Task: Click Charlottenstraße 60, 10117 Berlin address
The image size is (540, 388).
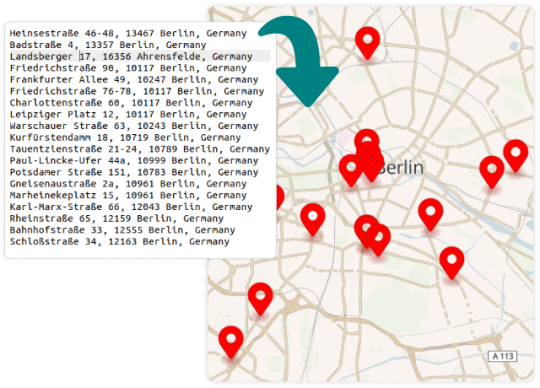Action: 131,103
